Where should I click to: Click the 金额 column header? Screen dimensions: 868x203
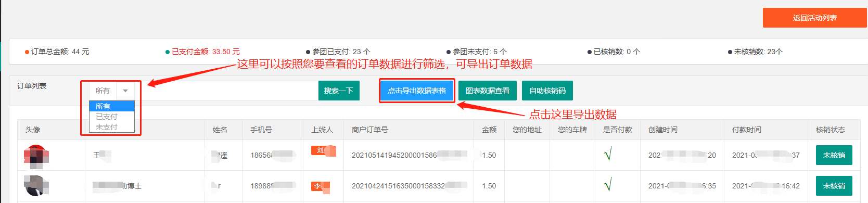point(489,130)
